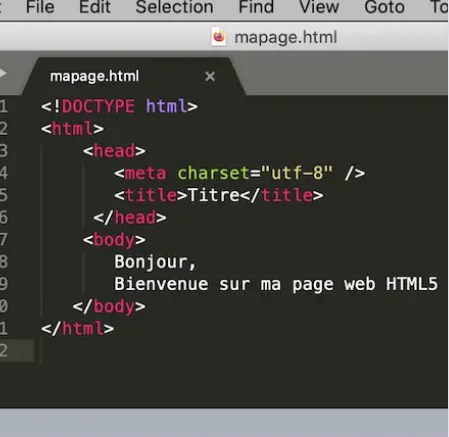Screen dimensions: 449x437
Task: Click the tab scroll arrow left of mapage.html tab
Action: click(3, 73)
